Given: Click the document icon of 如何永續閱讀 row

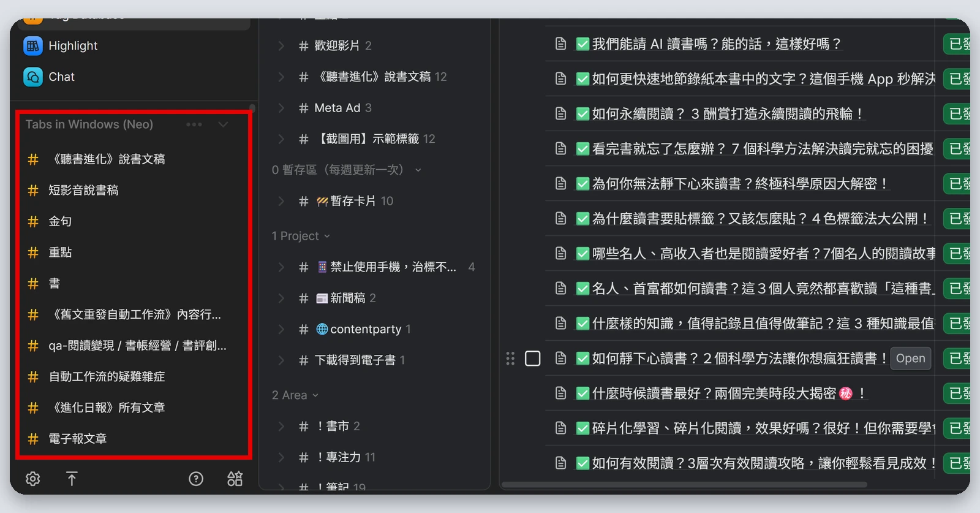Looking at the screenshot, I should (560, 113).
